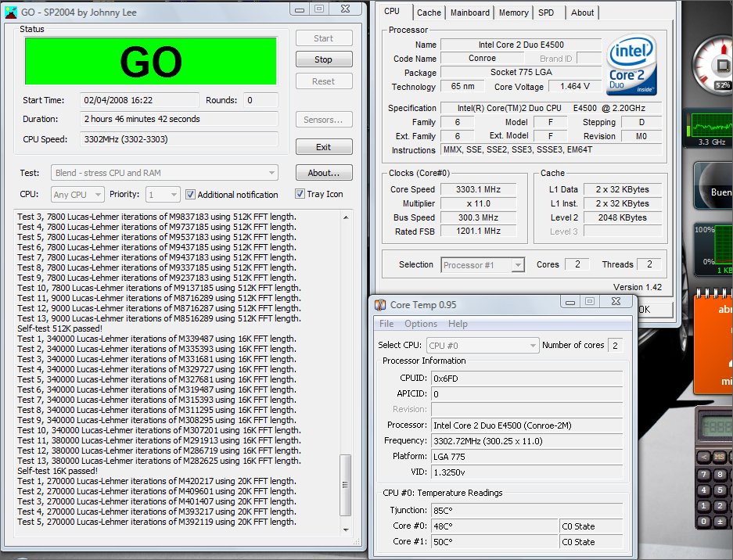Open the Help menu in Core Temp
The height and width of the screenshot is (560, 733).
pyautogui.click(x=458, y=324)
